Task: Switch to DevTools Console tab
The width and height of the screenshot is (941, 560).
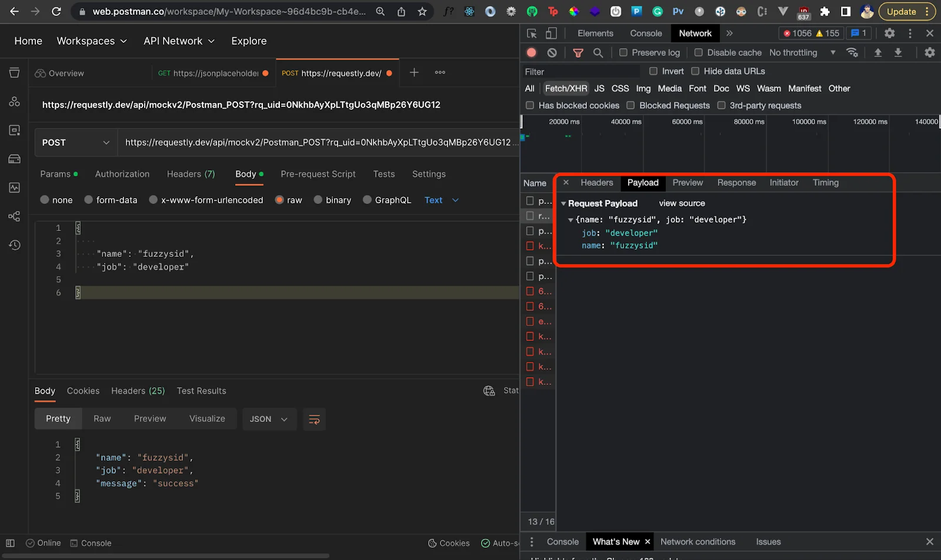Action: point(646,33)
